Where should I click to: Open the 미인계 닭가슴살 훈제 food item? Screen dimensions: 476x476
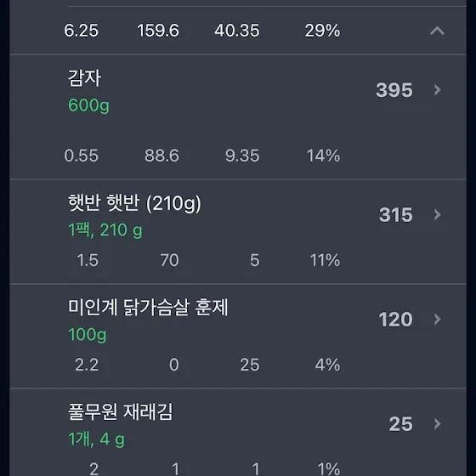pos(148,307)
